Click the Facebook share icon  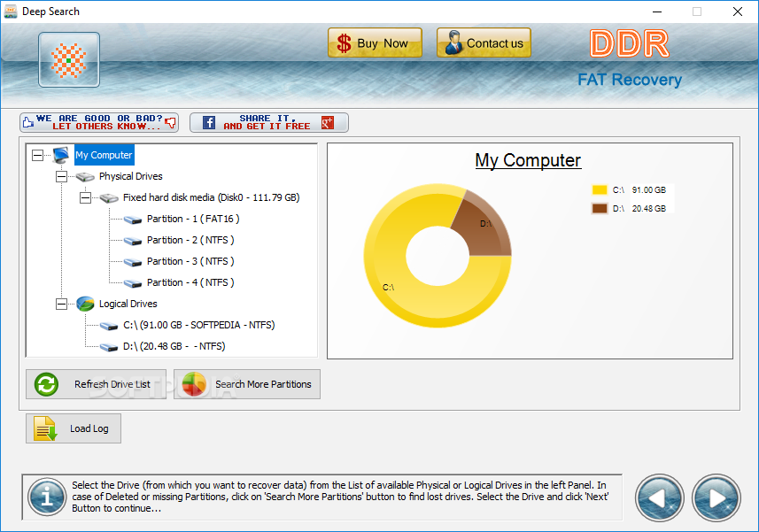(209, 122)
